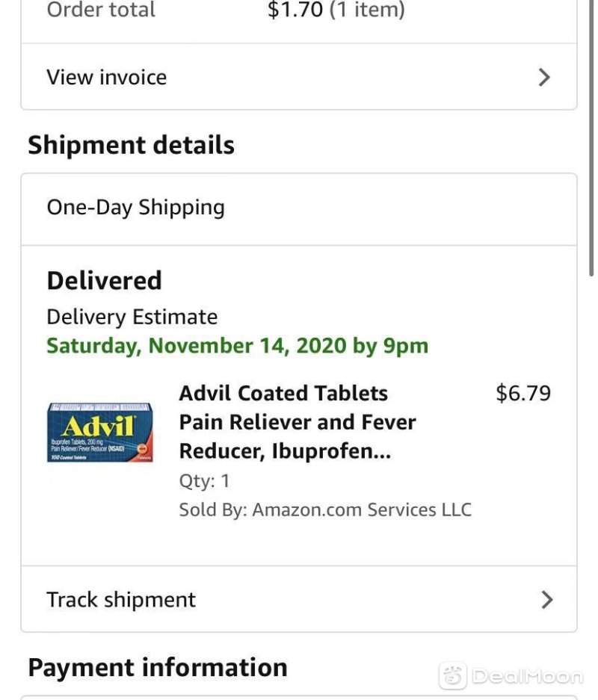Tap the $6.79 item price
This screenshot has height=700, width=598.
pyautogui.click(x=523, y=393)
